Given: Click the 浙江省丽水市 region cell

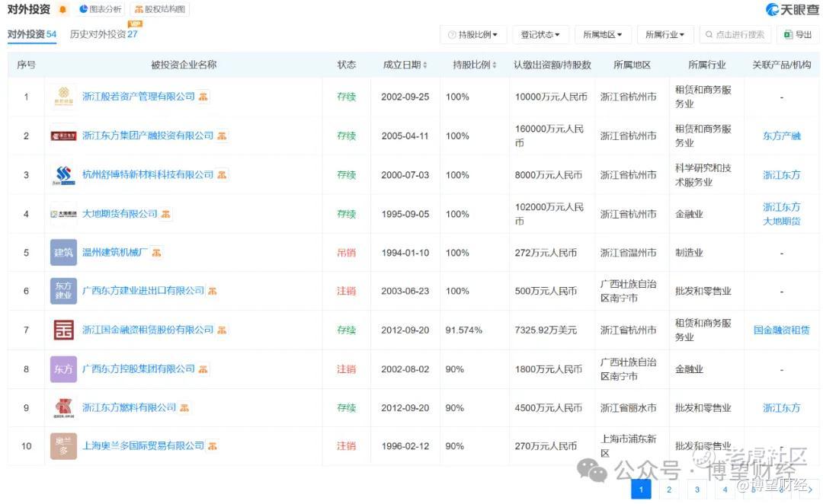Looking at the screenshot, I should click(628, 407).
